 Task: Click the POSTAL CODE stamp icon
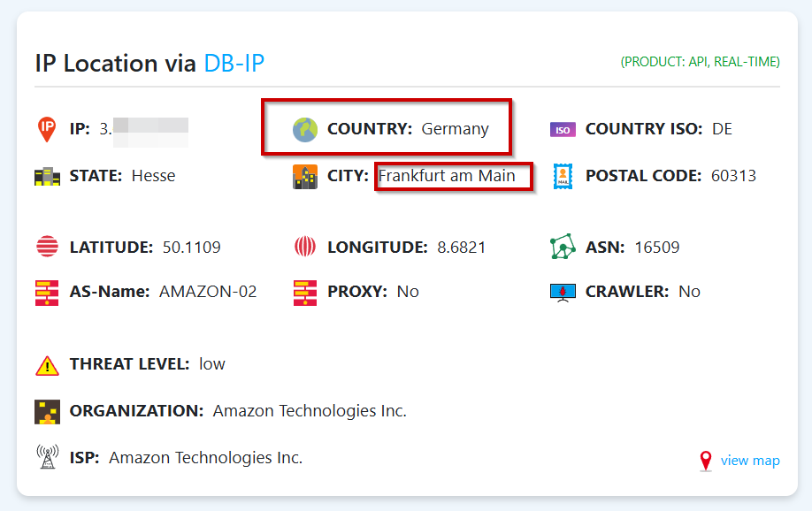pyautogui.click(x=563, y=177)
